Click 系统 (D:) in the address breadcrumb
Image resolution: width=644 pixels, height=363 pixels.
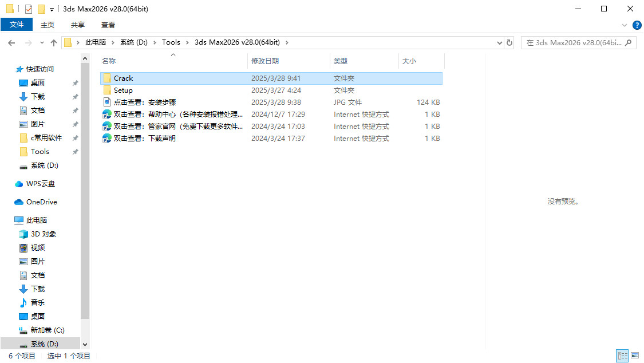coord(134,42)
